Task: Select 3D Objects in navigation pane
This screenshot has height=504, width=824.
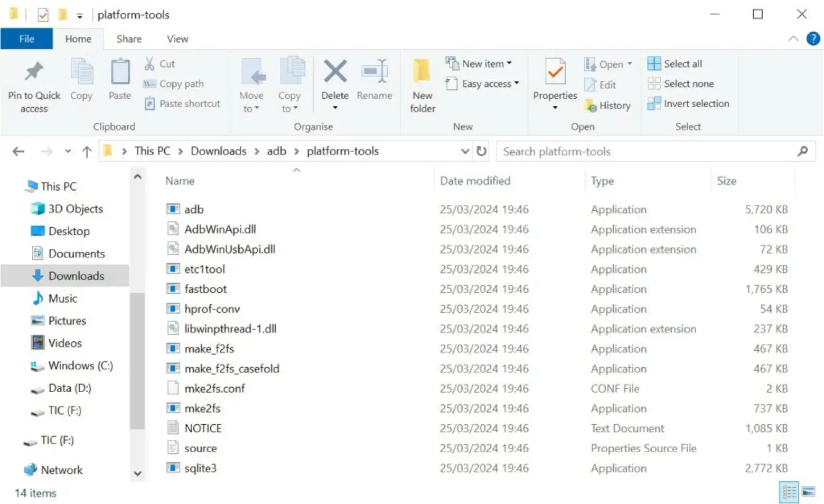Action: (x=67, y=209)
